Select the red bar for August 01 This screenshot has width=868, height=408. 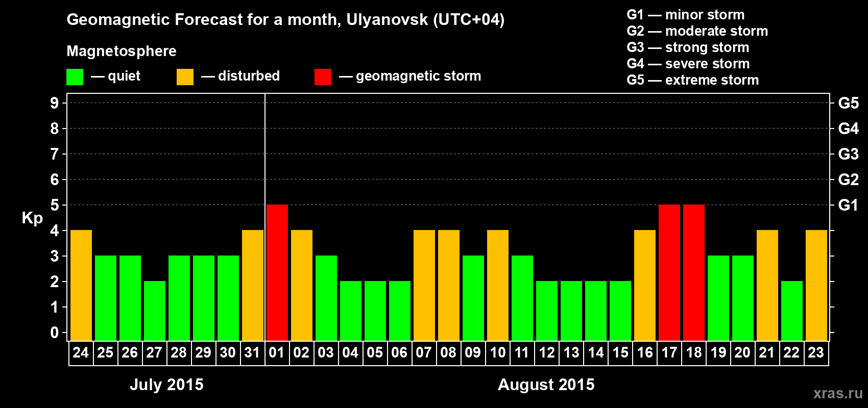pos(277,272)
